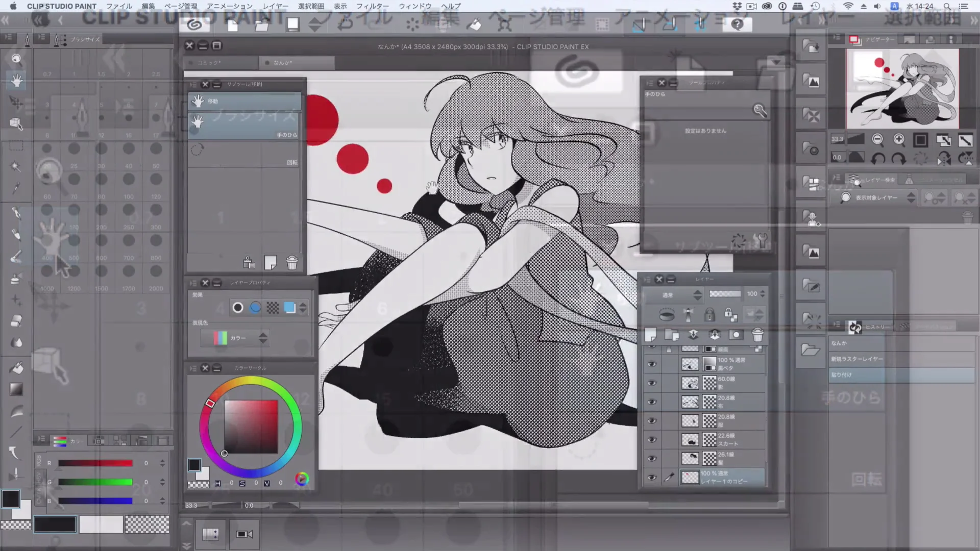980x551 pixels.
Task: Flip canvas horizontally in Navigator
Action: (944, 158)
